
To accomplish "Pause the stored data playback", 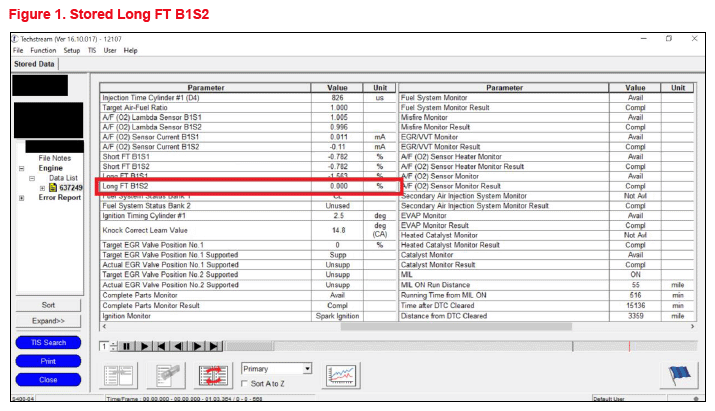I will (126, 346).
